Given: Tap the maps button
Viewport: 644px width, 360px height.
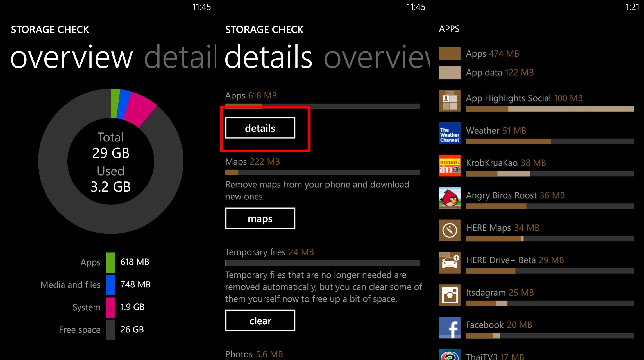Looking at the screenshot, I should tap(260, 218).
